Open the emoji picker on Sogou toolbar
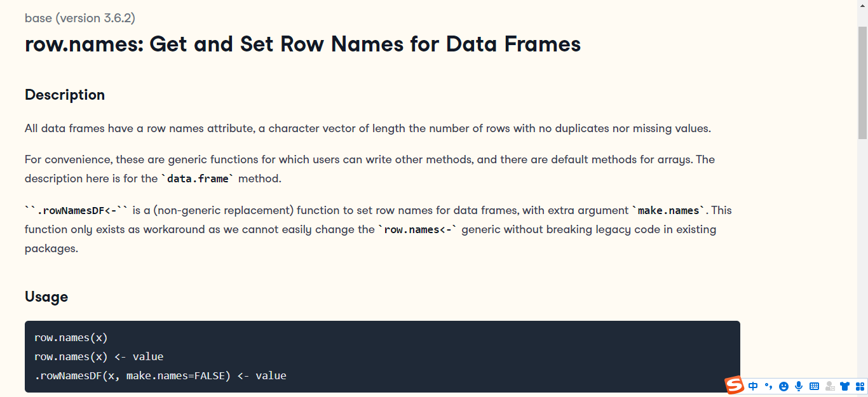This screenshot has width=868, height=397. [x=783, y=386]
